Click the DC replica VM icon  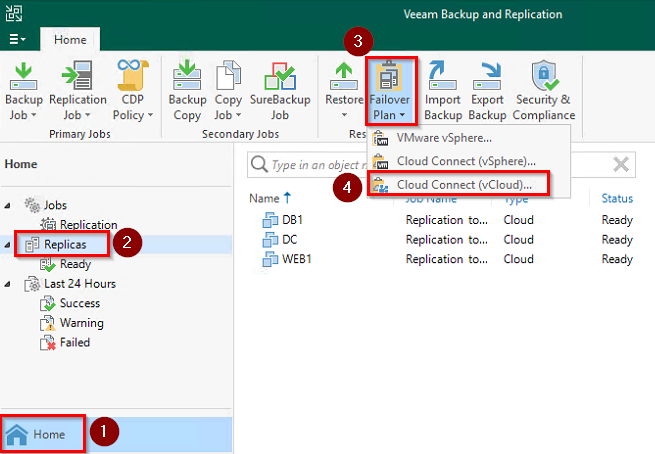pyautogui.click(x=270, y=240)
